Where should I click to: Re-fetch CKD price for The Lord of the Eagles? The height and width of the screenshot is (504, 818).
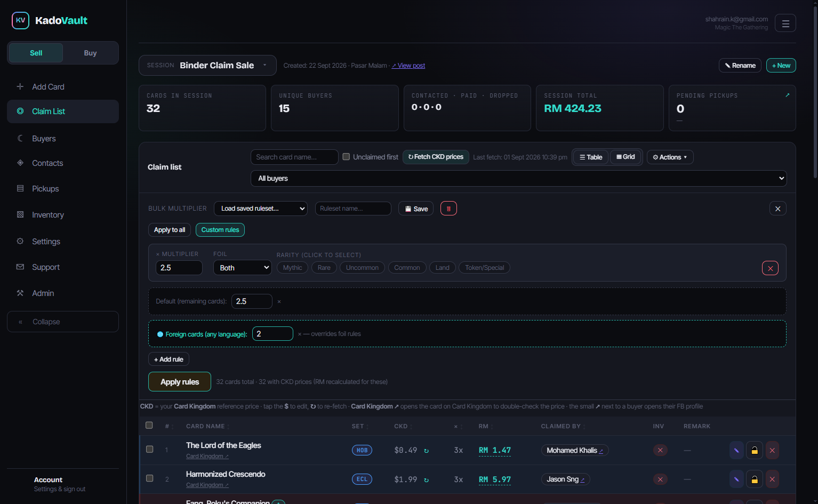pos(426,451)
